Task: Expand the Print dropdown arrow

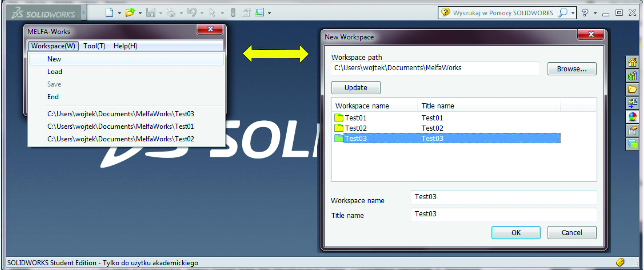Action: tap(181, 13)
